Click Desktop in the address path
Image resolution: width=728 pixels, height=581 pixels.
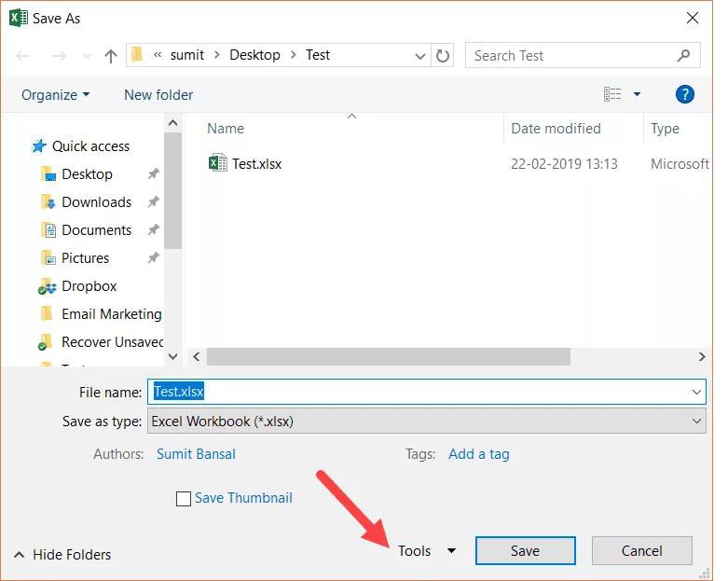(254, 55)
